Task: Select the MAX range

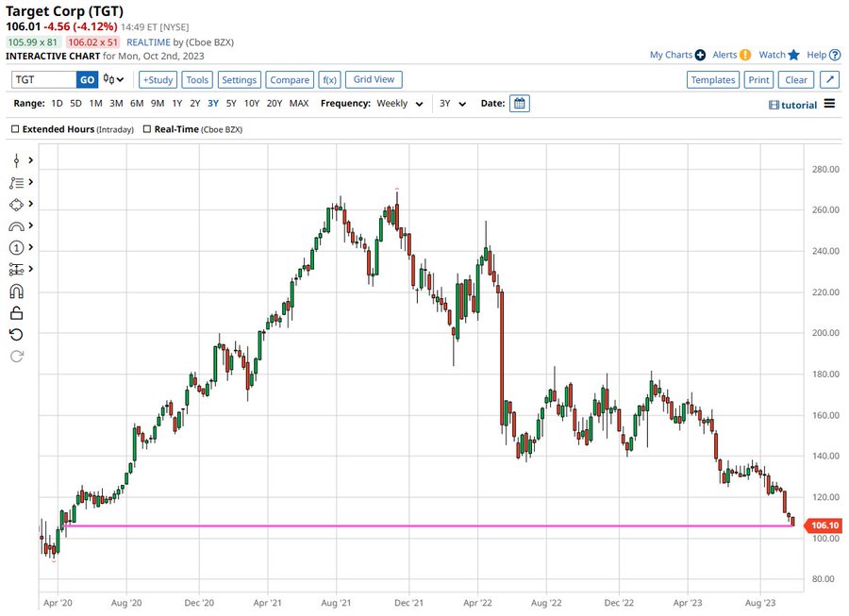Action: pos(299,104)
